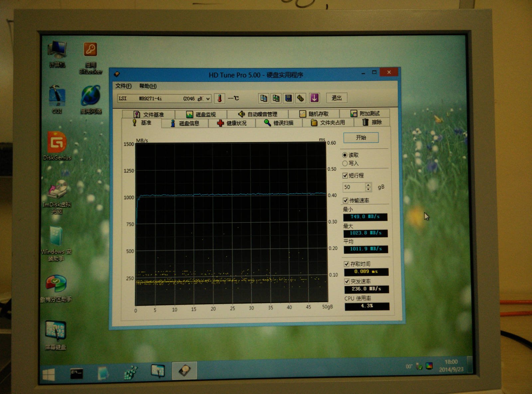Open the 启用BitLocker desktop icon
Viewport: 532px width, 394px height.
tap(90, 58)
